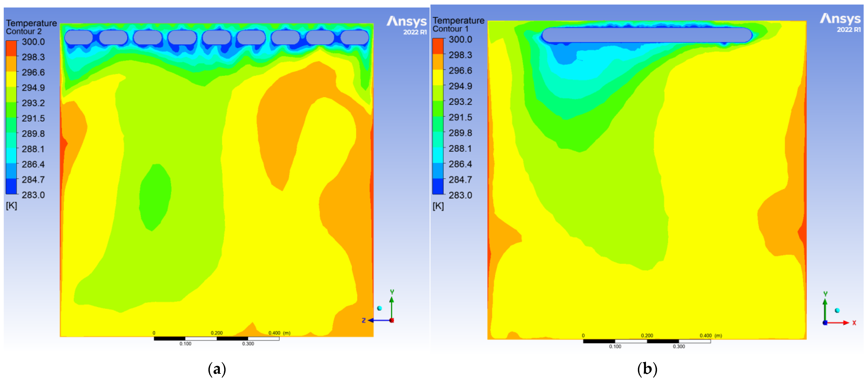Click the cyan dot beside the right plot's triad

837,311
